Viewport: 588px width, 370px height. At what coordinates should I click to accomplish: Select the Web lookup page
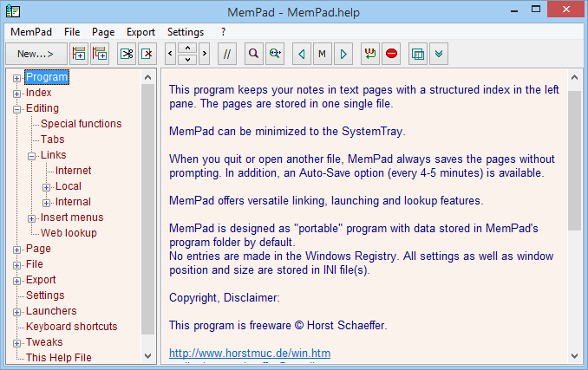[69, 233]
